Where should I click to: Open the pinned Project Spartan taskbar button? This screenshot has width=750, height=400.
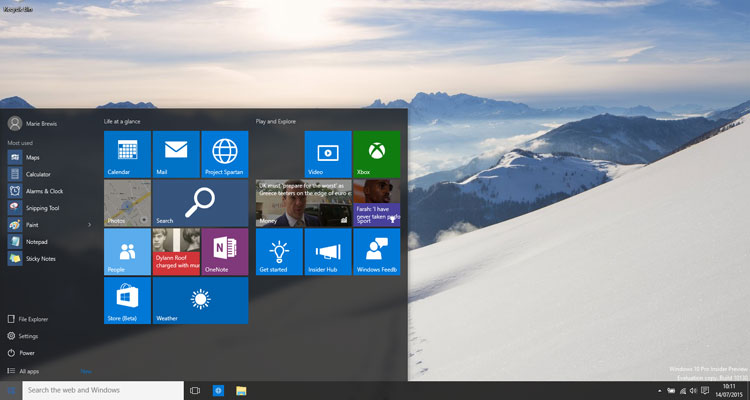coord(218,390)
